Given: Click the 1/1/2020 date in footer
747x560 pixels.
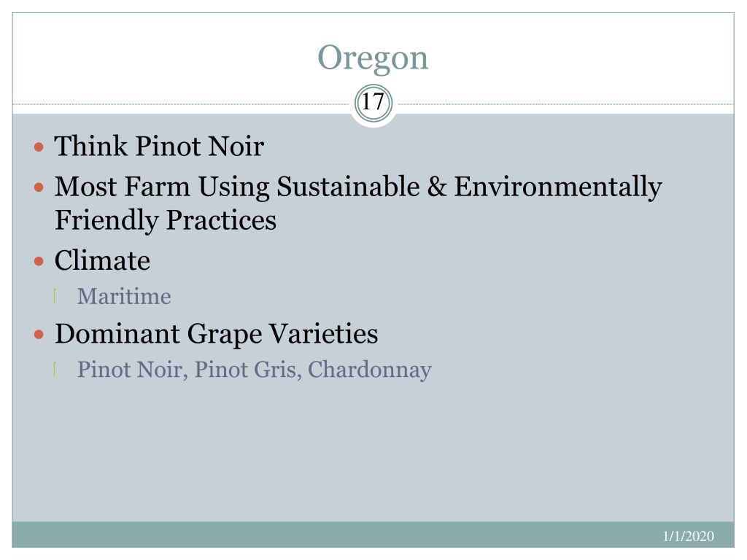Looking at the screenshot, I should [x=689, y=536].
